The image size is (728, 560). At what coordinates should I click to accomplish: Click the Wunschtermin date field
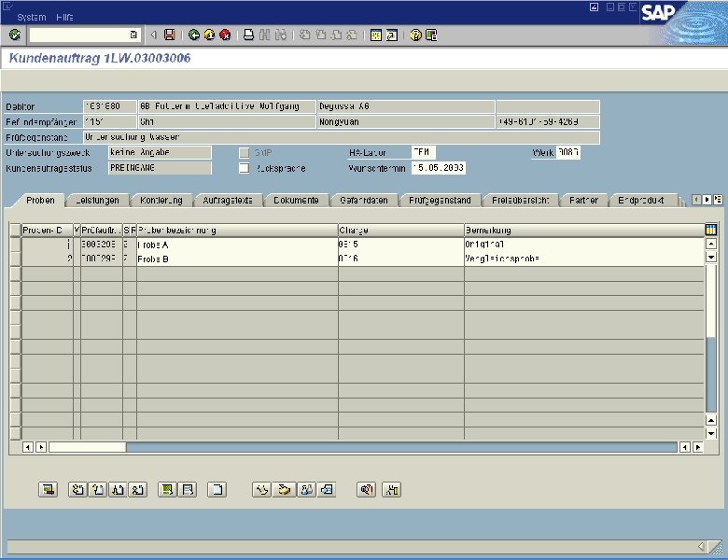coord(439,168)
